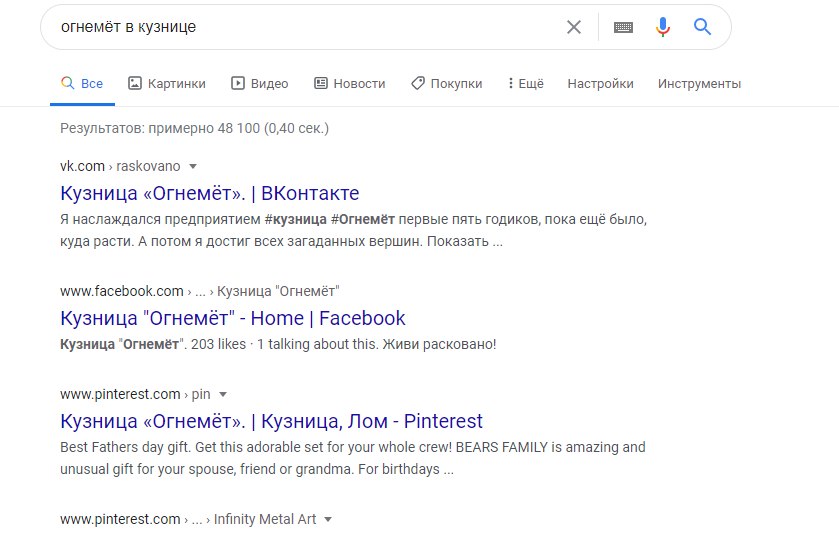
Task: Open the Картинки images tab
Action: pyautogui.click(x=167, y=84)
